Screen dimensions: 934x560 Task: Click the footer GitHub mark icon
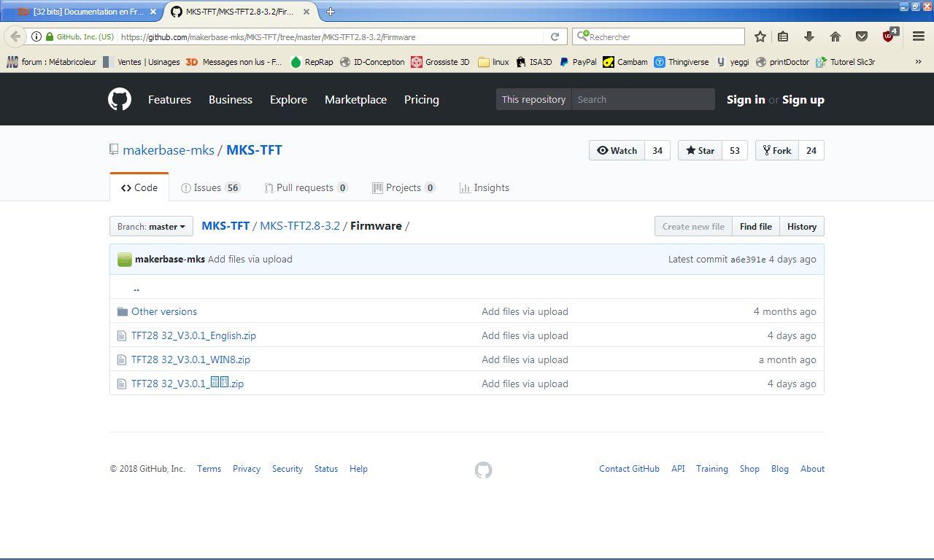click(x=483, y=470)
